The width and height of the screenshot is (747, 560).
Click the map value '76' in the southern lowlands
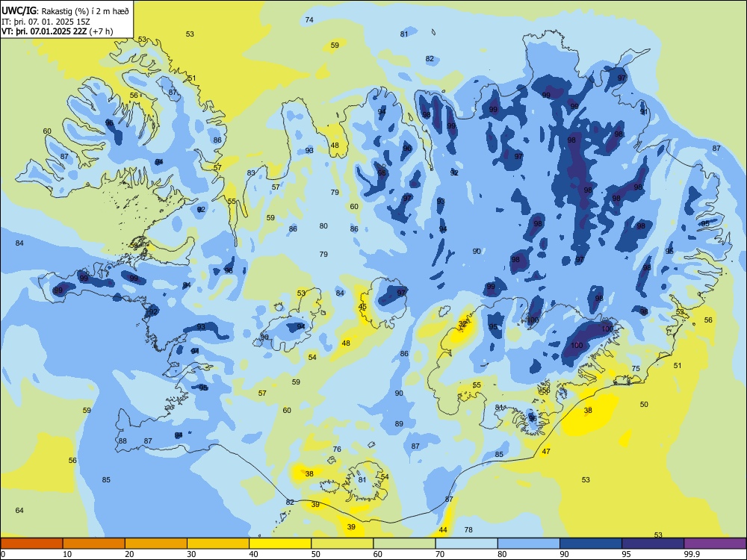337,449
